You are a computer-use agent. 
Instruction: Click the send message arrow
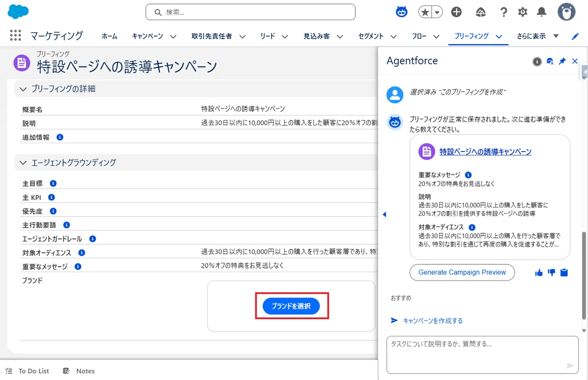pyautogui.click(x=570, y=366)
